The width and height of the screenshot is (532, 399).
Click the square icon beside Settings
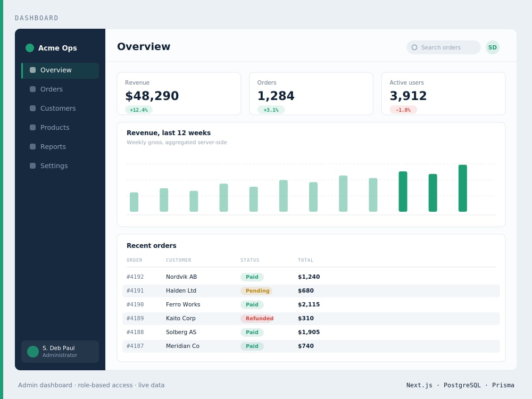[32, 166]
